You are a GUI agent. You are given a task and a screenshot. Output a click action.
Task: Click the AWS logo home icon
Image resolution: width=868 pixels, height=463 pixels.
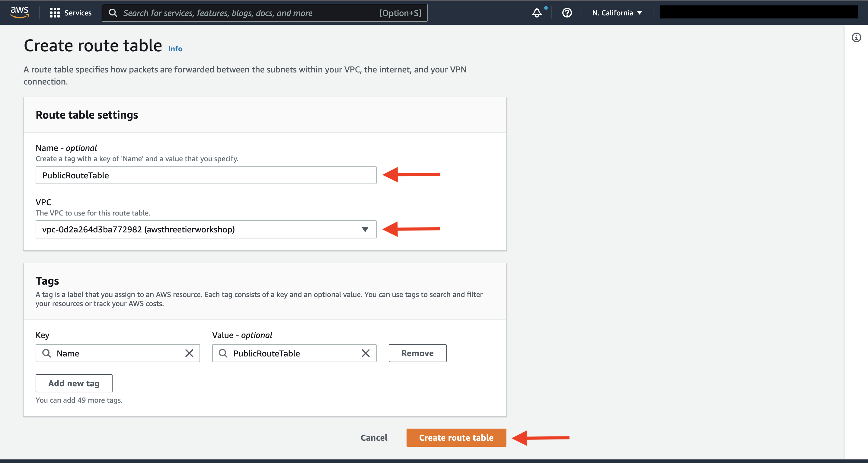pyautogui.click(x=20, y=12)
